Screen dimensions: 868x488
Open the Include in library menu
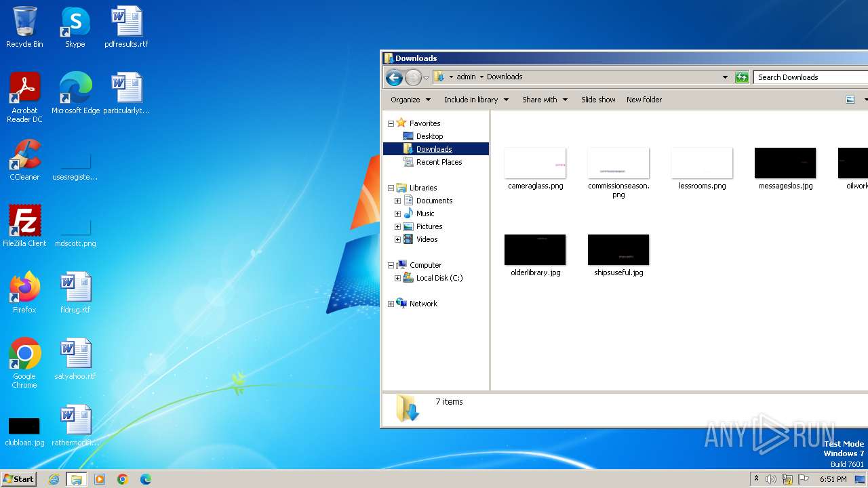coord(476,100)
